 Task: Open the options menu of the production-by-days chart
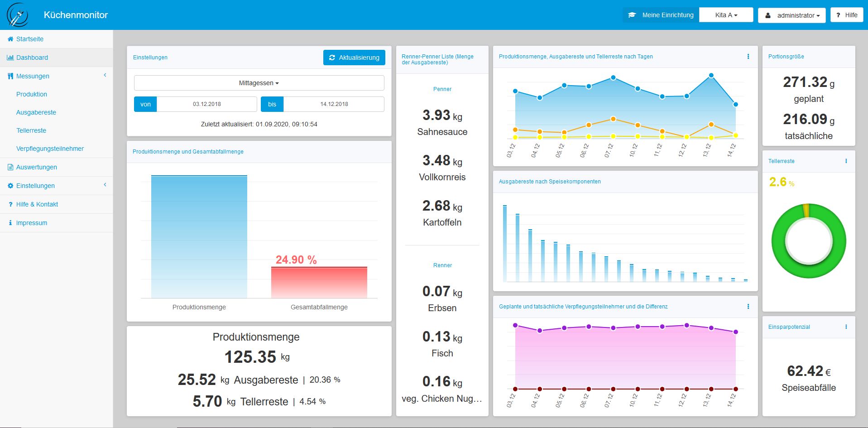pyautogui.click(x=748, y=57)
